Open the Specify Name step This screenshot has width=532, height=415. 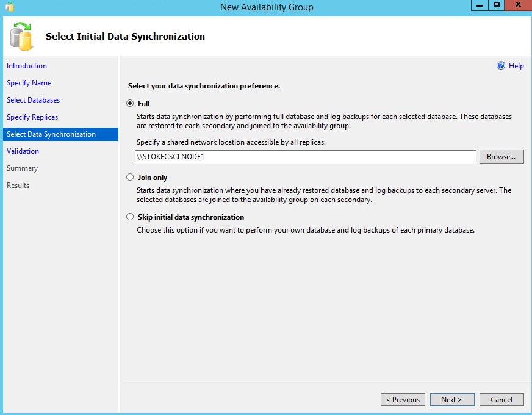pos(29,83)
